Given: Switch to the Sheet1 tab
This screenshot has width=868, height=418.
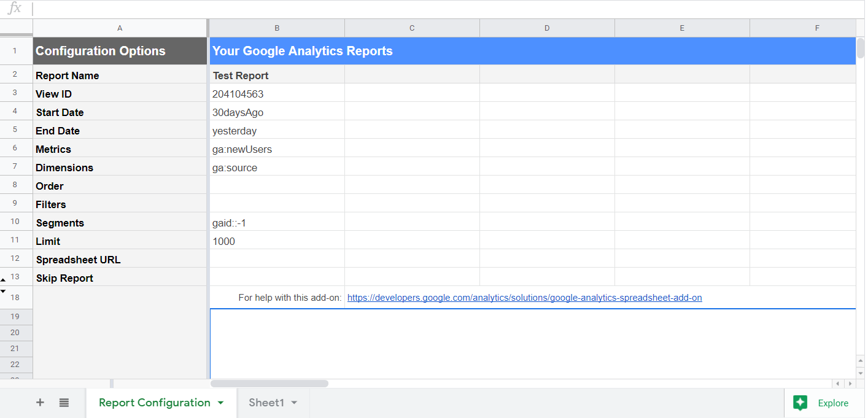Looking at the screenshot, I should point(265,403).
